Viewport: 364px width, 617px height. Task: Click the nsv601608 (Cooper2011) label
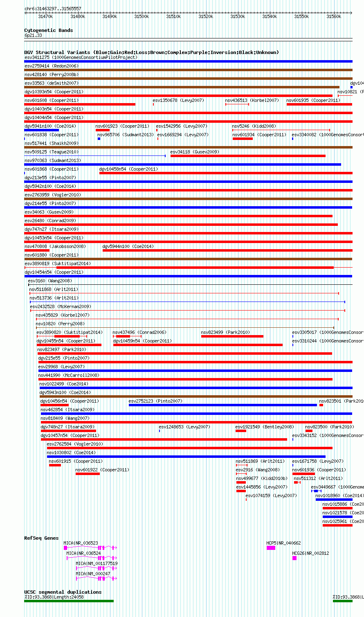(x=52, y=101)
